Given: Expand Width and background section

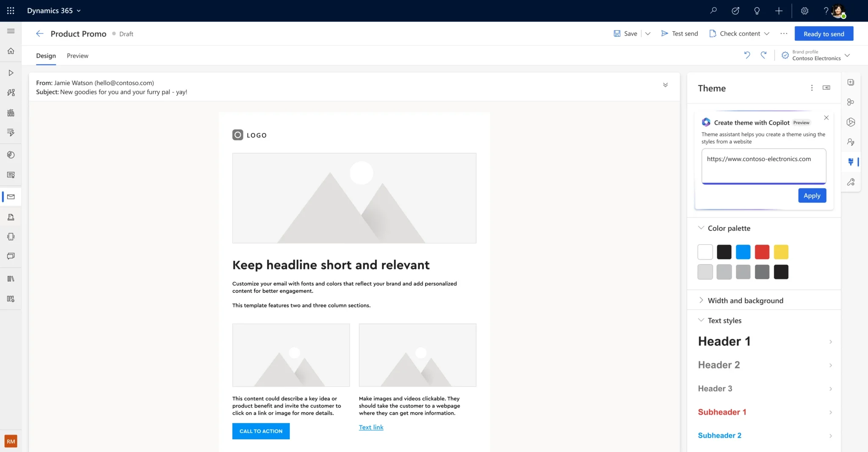Looking at the screenshot, I should [701, 300].
